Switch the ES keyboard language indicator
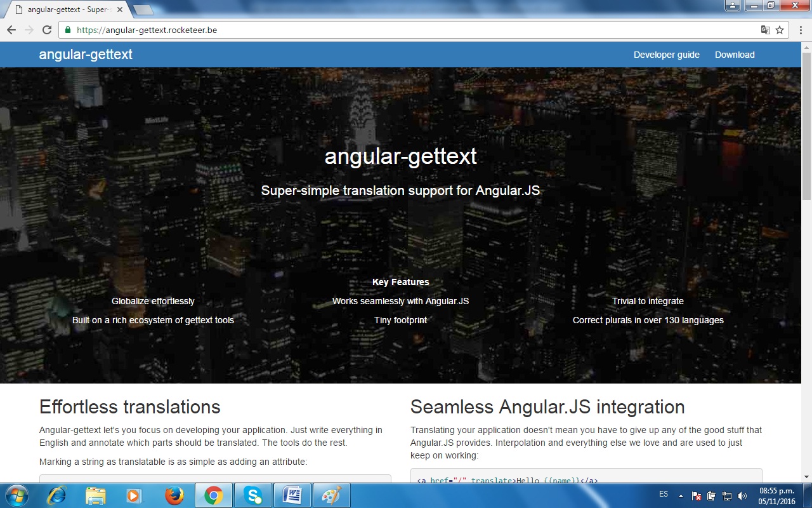This screenshot has width=812, height=508. coord(663,495)
